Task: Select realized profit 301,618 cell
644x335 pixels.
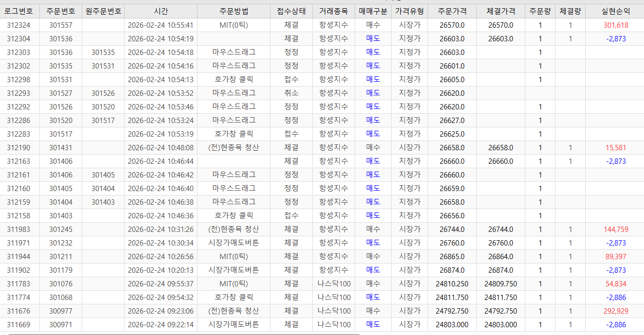Action: pyautogui.click(x=616, y=25)
